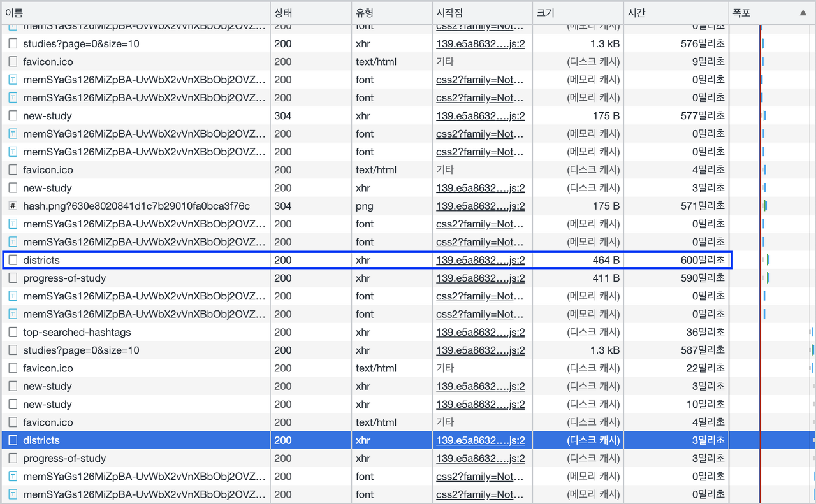Sort requests by the 시작점 column header

(x=482, y=13)
